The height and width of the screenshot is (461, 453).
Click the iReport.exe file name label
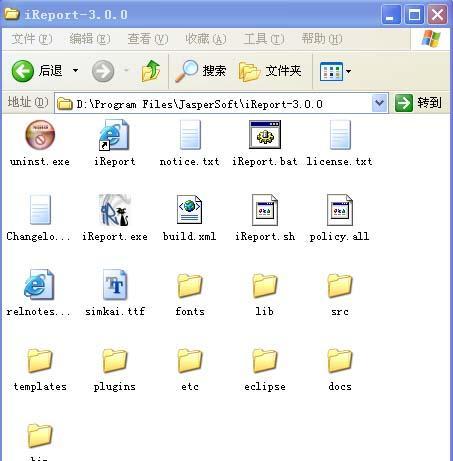tap(115, 237)
